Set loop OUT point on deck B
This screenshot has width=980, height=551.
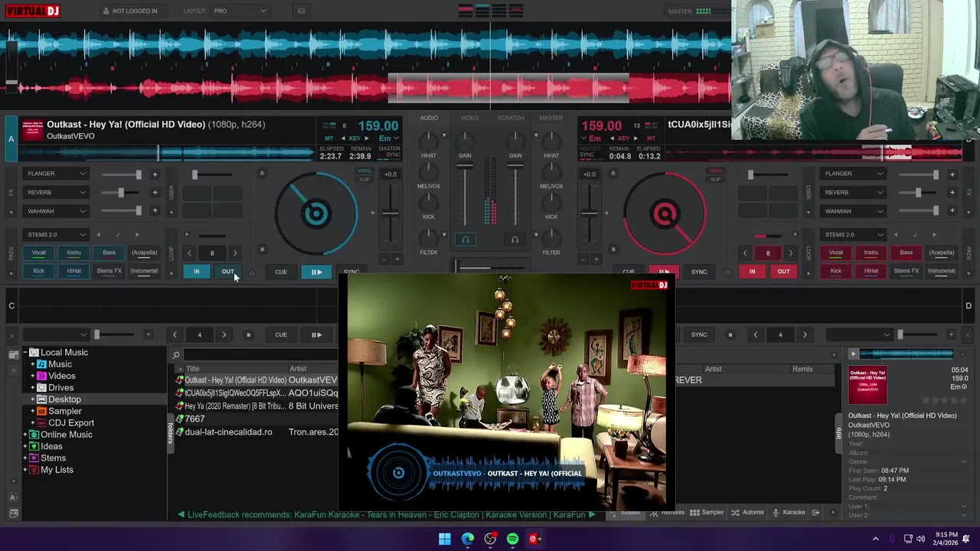(x=783, y=272)
